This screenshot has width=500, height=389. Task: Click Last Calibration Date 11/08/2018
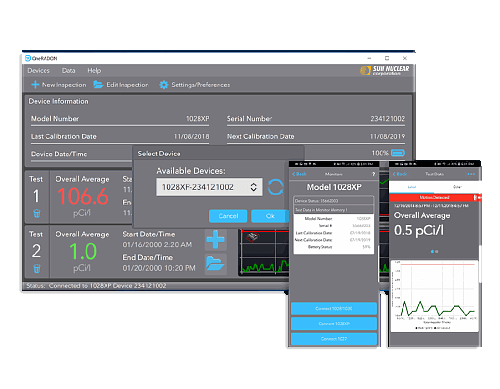point(192,136)
